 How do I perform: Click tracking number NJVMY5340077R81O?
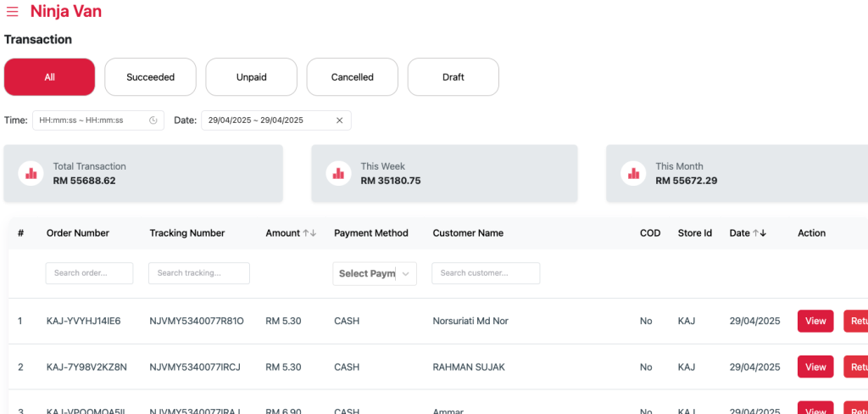pyautogui.click(x=197, y=321)
